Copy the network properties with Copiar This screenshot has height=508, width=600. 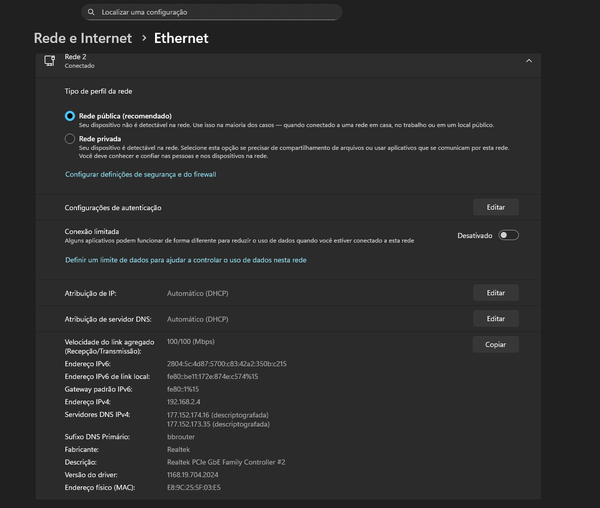(495, 344)
